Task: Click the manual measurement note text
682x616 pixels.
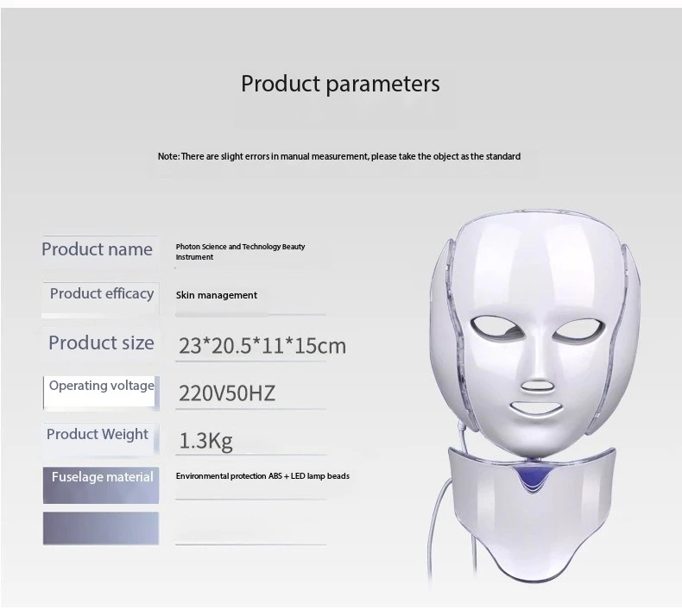Action: 338,156
